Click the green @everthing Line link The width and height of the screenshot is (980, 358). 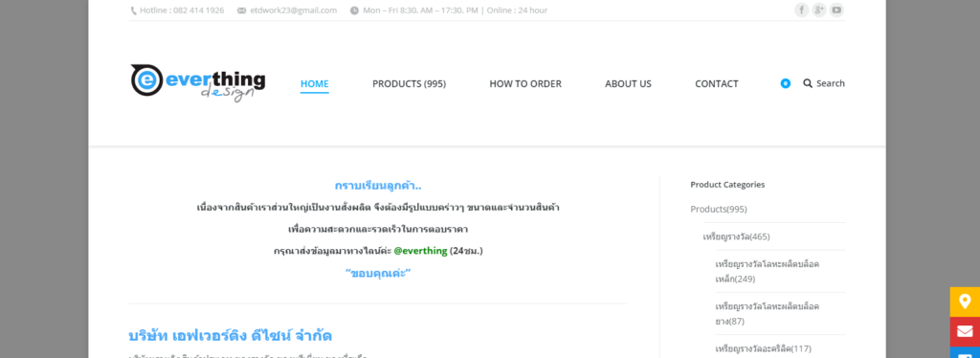(420, 251)
